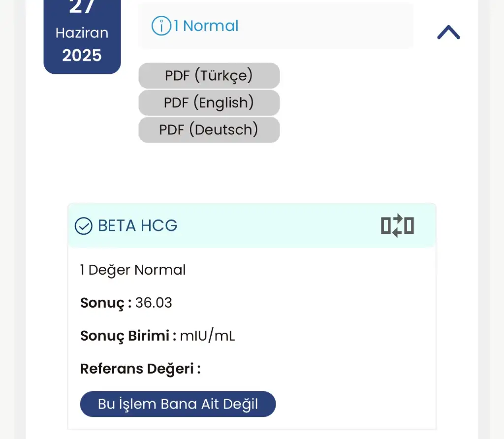Click the "1 Değer Normal" summary line

pos(133,270)
